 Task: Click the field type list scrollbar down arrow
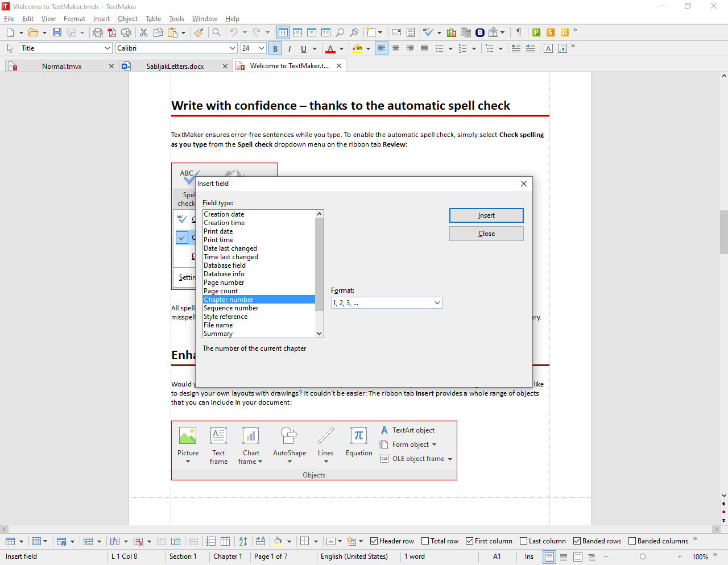click(319, 334)
